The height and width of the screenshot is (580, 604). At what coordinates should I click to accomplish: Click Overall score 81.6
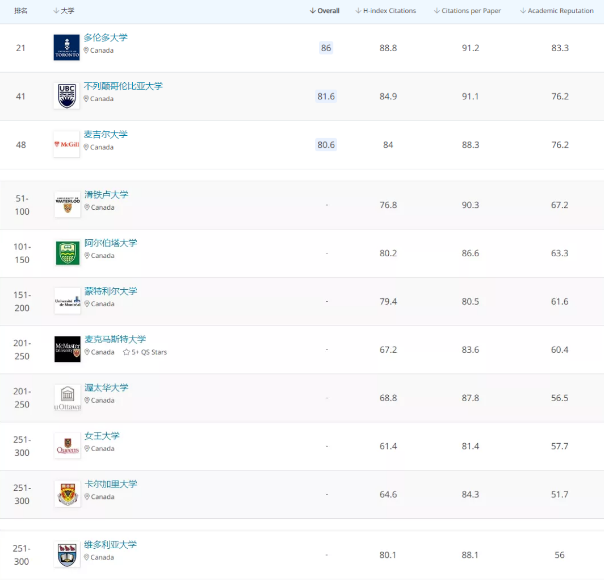tap(326, 96)
